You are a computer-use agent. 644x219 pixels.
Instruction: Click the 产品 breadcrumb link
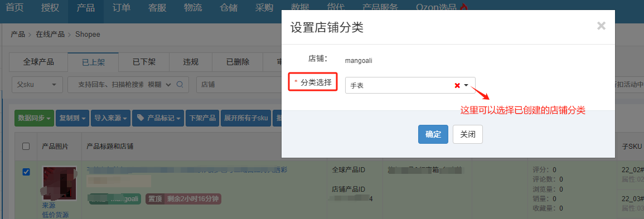coord(18,35)
